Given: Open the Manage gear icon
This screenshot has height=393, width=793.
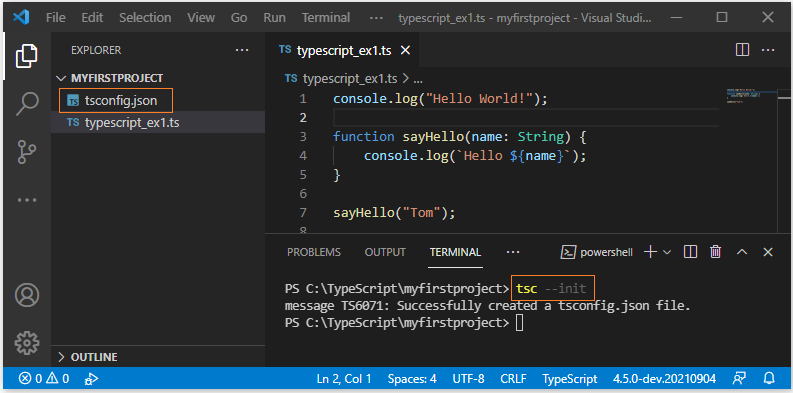Looking at the screenshot, I should [27, 343].
